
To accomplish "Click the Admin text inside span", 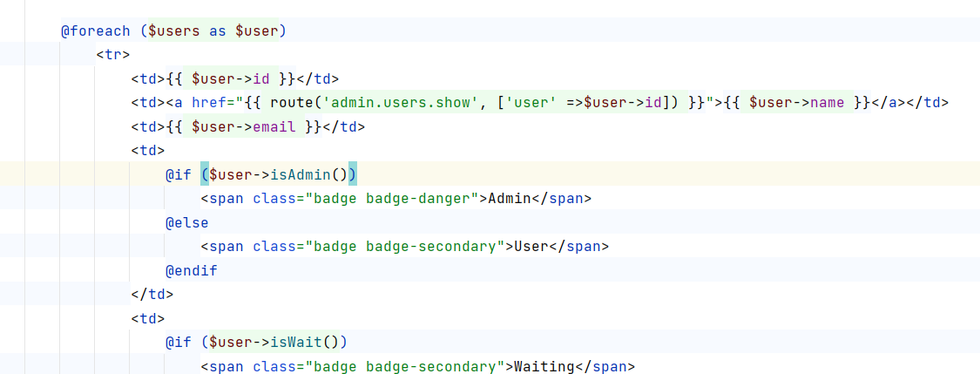I will [509, 199].
